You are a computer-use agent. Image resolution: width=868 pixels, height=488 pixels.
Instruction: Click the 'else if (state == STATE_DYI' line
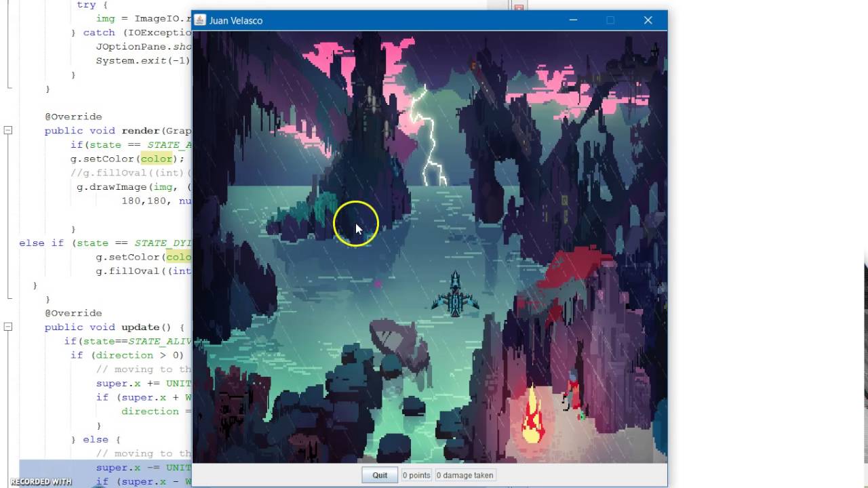[105, 243]
